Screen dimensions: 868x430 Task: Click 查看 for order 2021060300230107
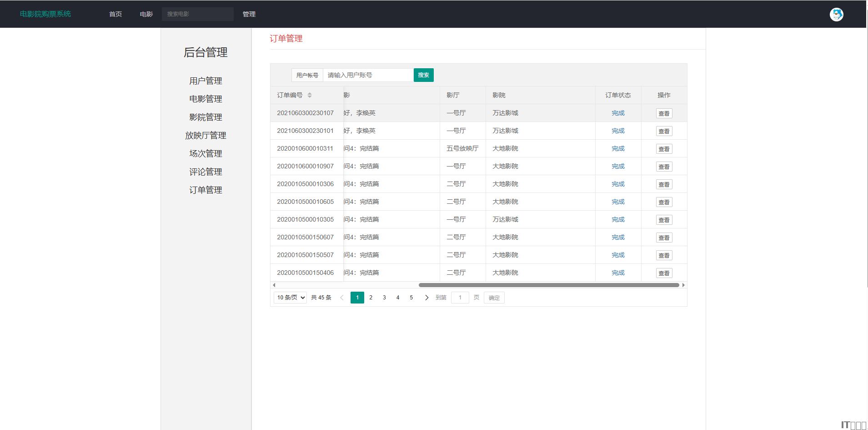coord(664,113)
